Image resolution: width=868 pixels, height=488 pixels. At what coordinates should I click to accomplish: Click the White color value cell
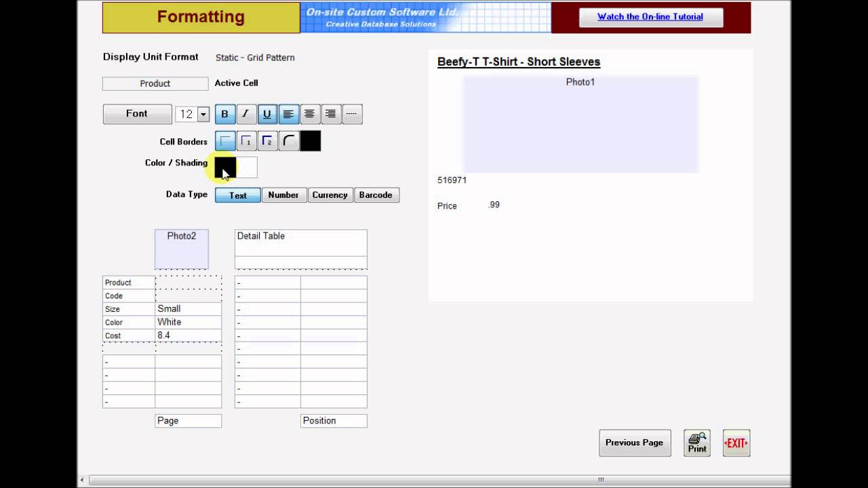point(188,323)
